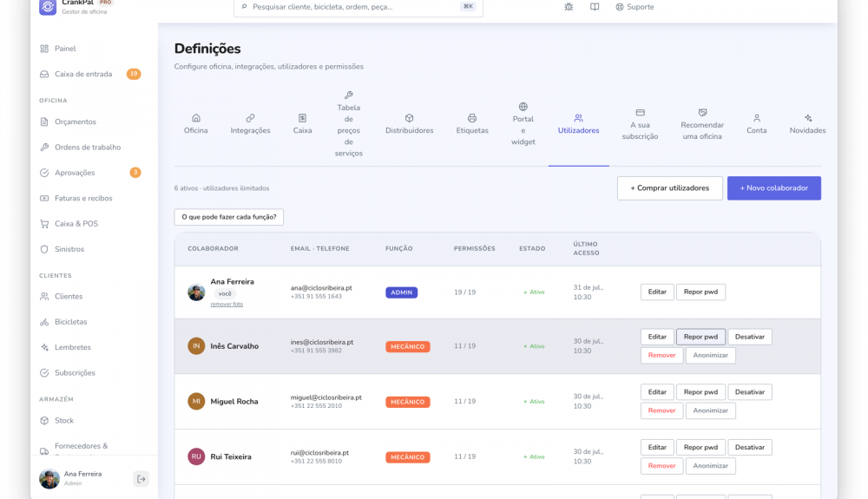Click Desativar for Miguel Rocha
Screen dimensions: 868x499
point(750,392)
